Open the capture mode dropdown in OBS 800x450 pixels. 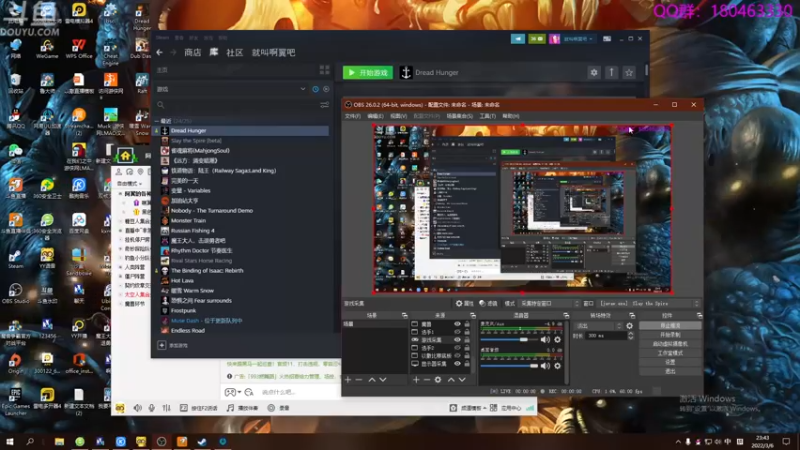(x=549, y=304)
